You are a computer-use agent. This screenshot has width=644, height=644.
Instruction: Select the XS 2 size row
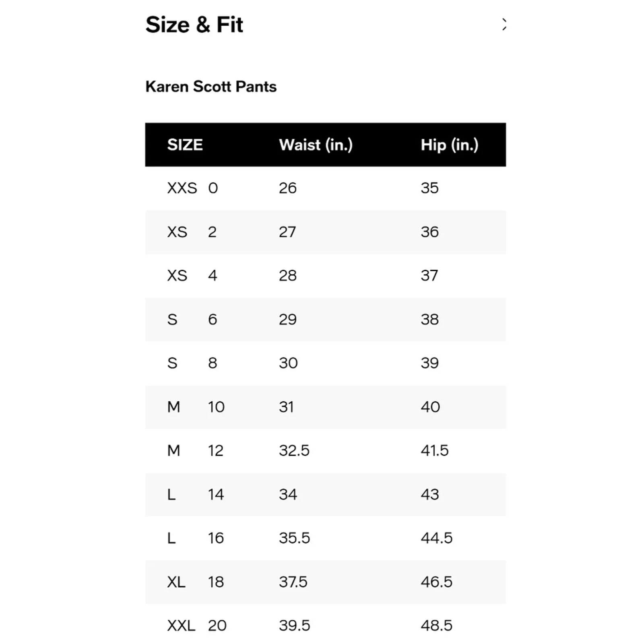[x=325, y=232]
